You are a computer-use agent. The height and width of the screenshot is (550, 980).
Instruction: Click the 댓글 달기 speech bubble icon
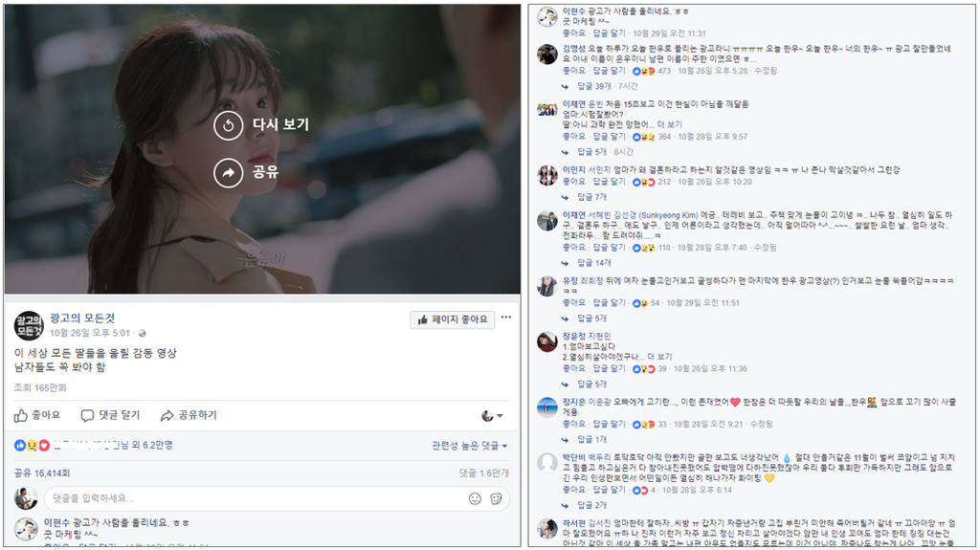point(87,416)
